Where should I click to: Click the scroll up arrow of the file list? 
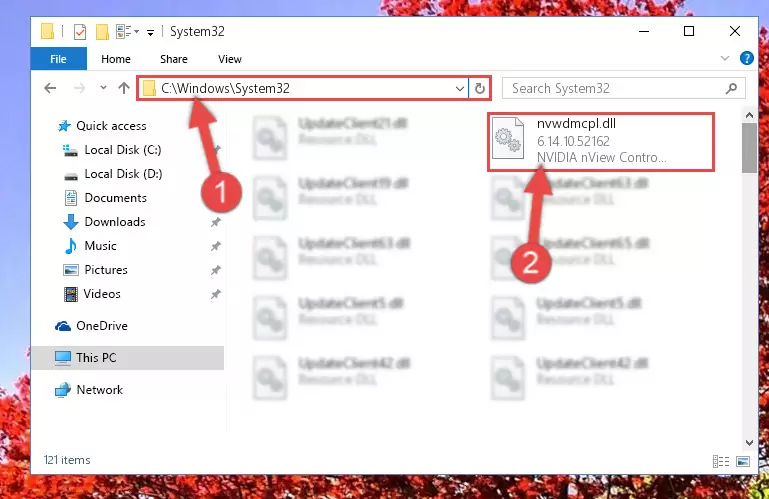point(749,115)
